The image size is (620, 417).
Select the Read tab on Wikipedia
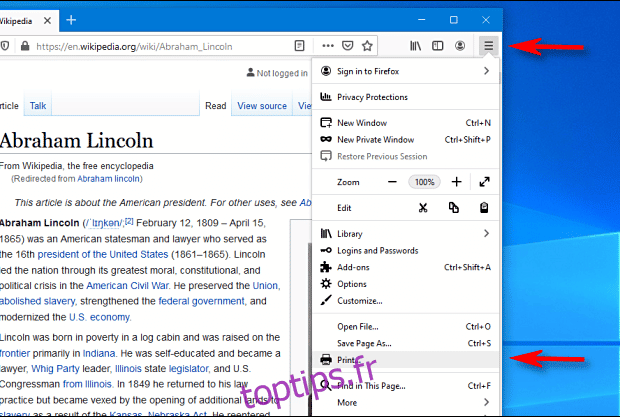215,106
